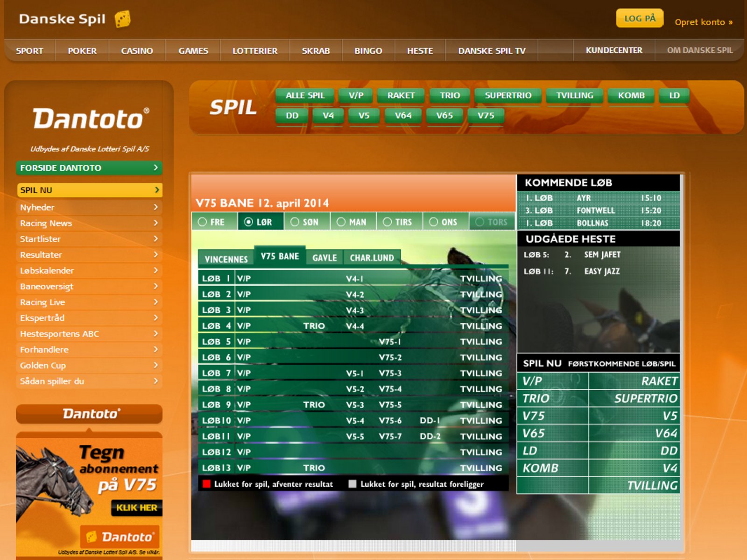Select the TIRS day radio button
This screenshot has height=560, width=747.
tap(387, 222)
